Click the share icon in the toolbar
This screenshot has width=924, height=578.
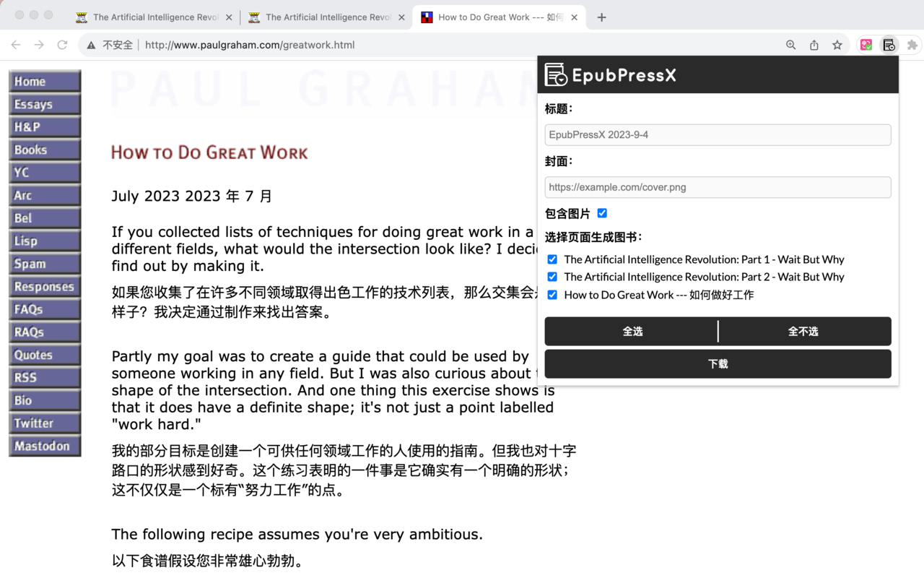tap(814, 44)
